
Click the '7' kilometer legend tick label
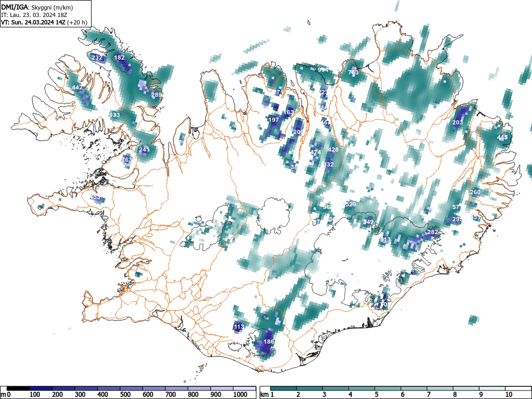click(429, 395)
